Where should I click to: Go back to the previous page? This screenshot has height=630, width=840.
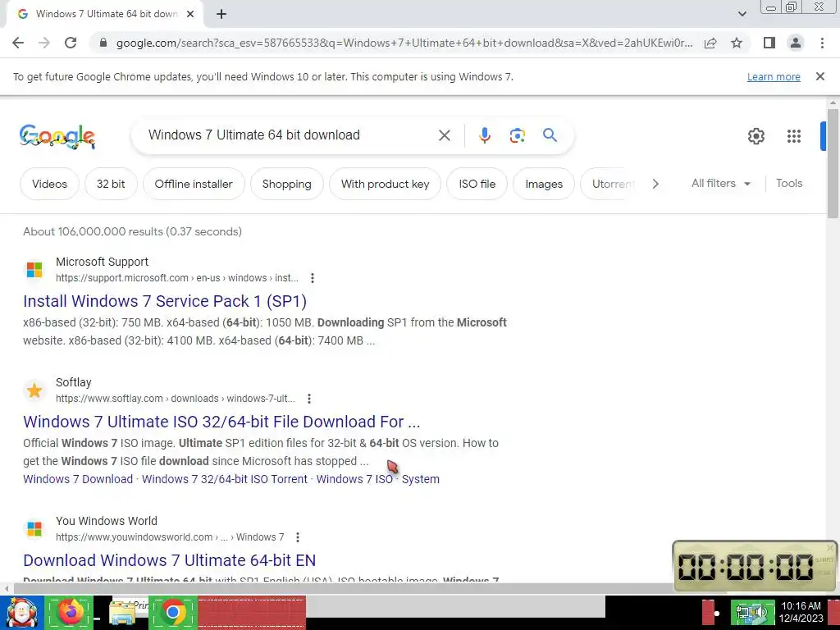(18, 43)
